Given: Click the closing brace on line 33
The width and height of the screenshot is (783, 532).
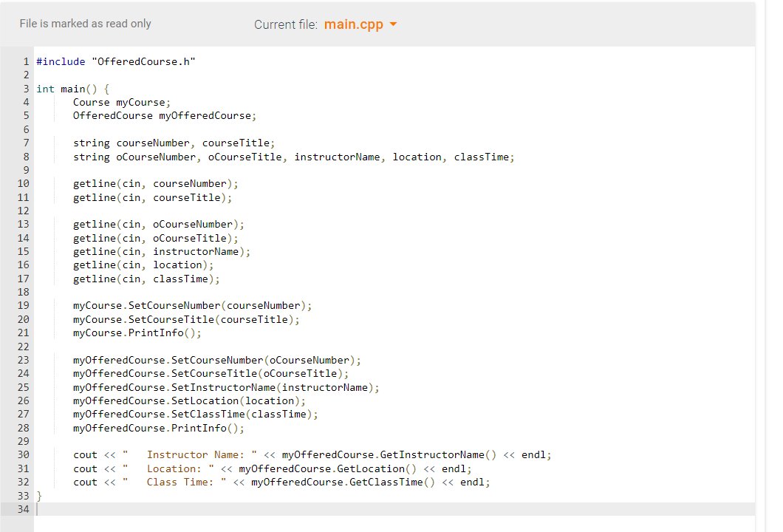Looking at the screenshot, I should click(x=39, y=495).
